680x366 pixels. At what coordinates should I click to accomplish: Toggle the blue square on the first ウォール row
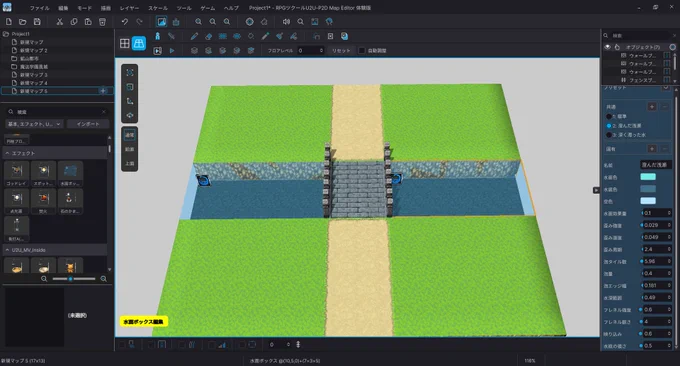pos(667,56)
